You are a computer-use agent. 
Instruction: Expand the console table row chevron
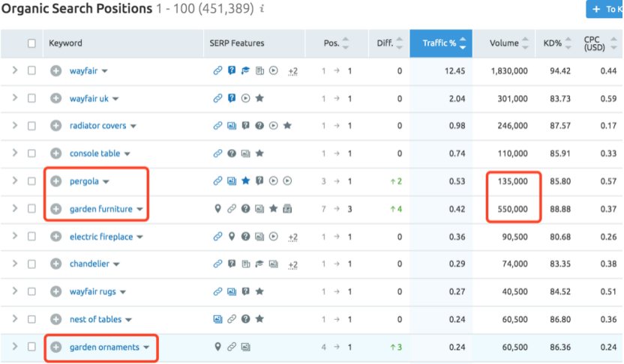15,153
